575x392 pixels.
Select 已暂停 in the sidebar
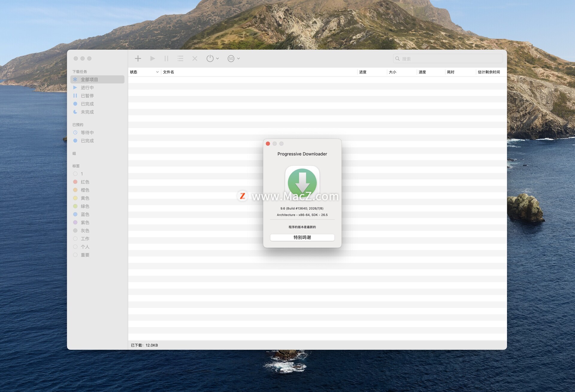(x=97, y=96)
